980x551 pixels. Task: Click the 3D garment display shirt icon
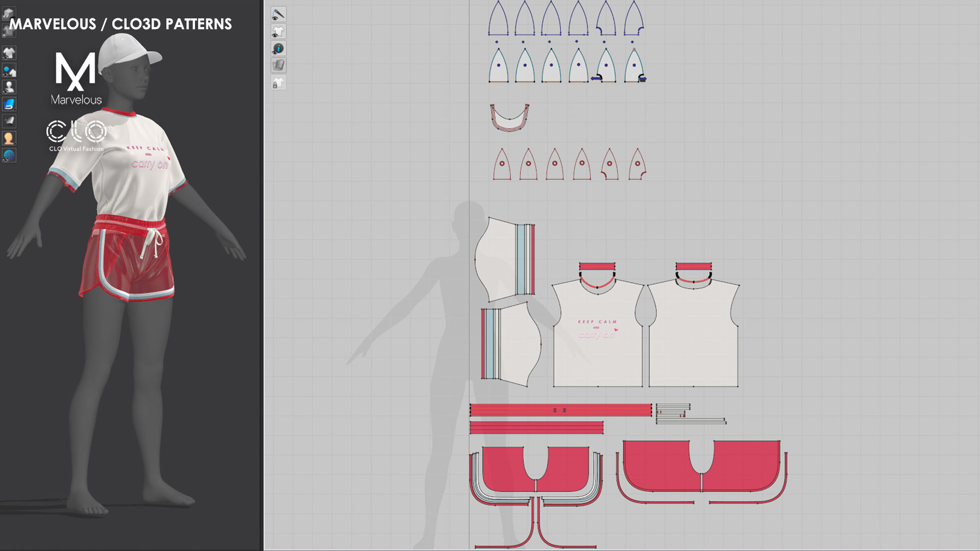(9, 53)
